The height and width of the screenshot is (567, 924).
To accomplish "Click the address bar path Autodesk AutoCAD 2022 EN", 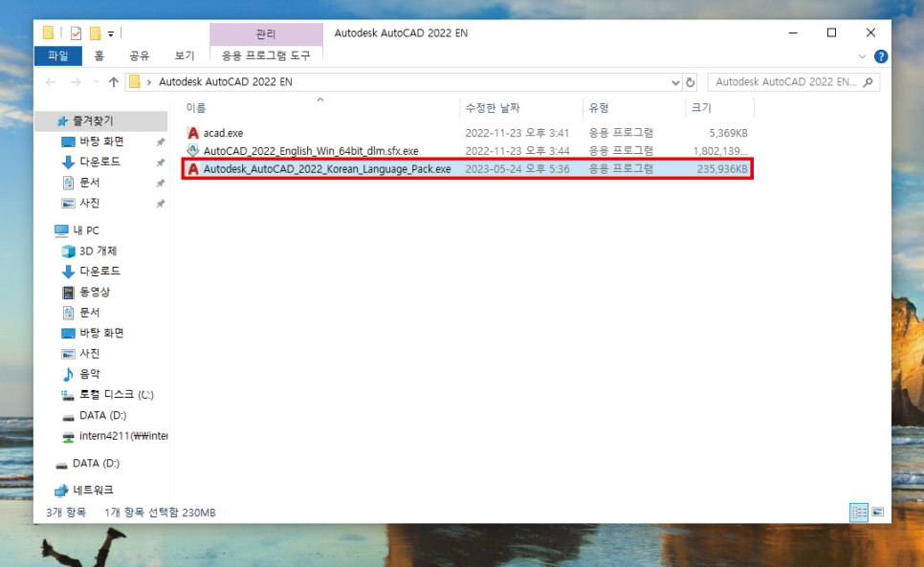I will coord(226,82).
